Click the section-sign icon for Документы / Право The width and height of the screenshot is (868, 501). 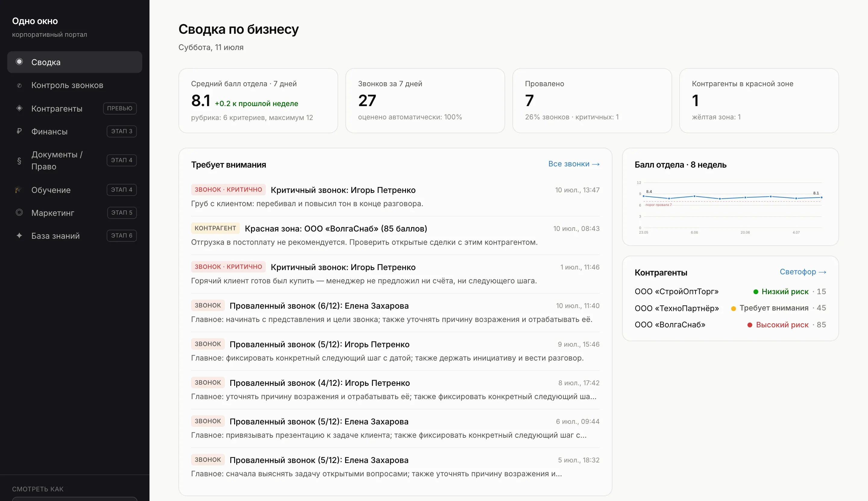pyautogui.click(x=19, y=160)
